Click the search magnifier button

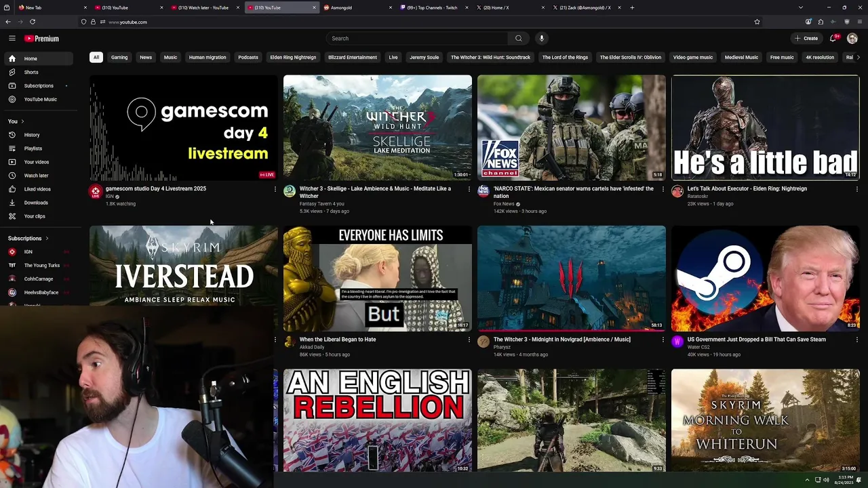point(519,39)
